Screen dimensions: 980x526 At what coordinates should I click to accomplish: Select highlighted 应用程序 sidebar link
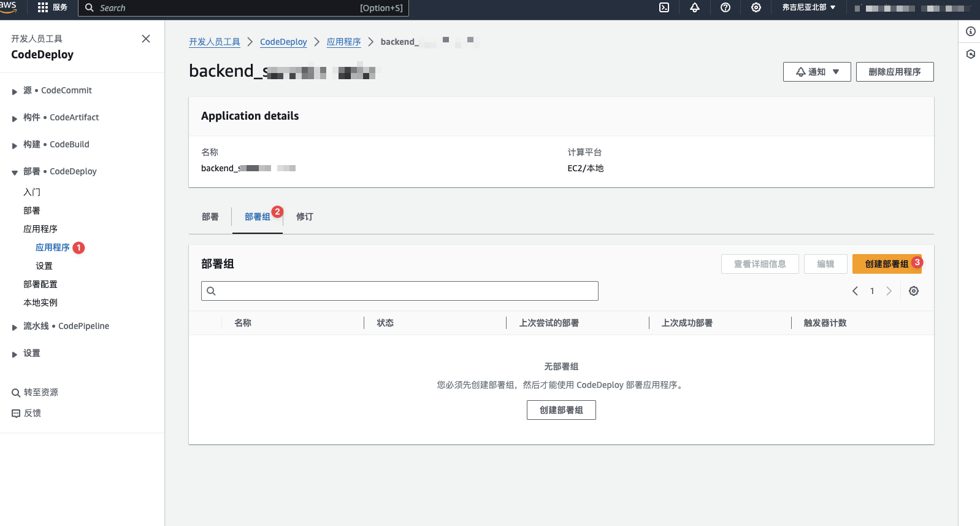[x=53, y=247]
